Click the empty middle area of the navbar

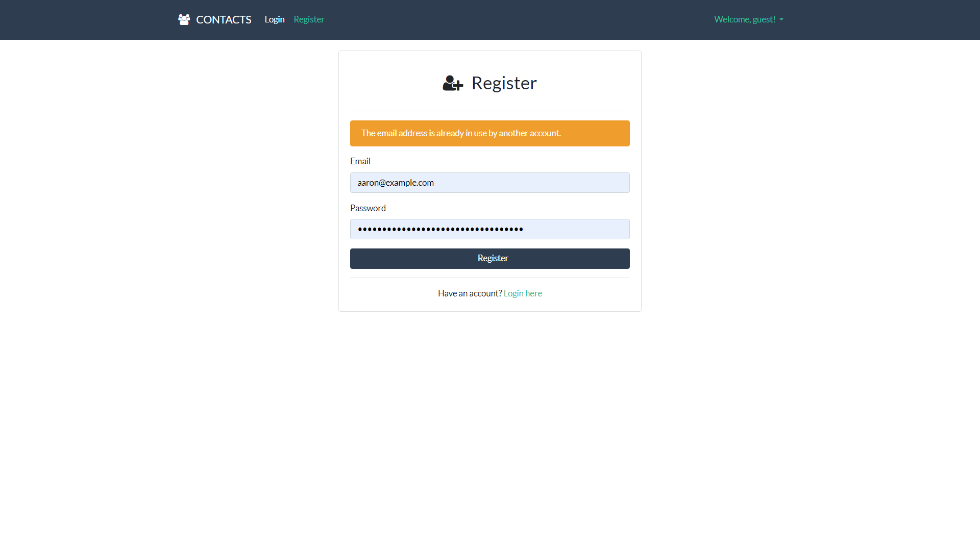point(510,19)
